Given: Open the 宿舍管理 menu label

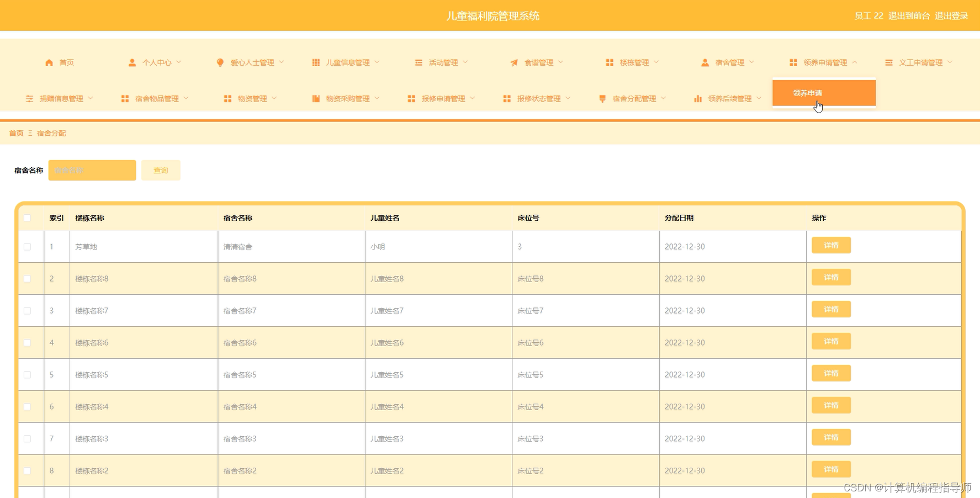Looking at the screenshot, I should (x=730, y=62).
